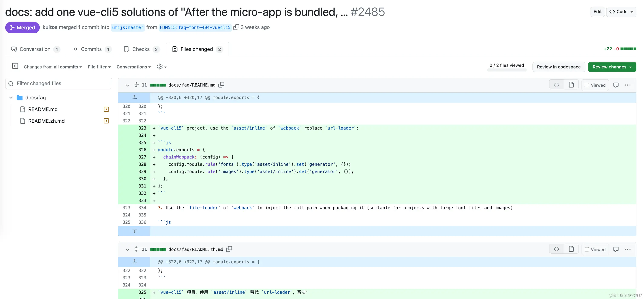The width and height of the screenshot is (644, 299).
Task: Expand all lines in docs/faq/README.md
Action: tap(136, 85)
